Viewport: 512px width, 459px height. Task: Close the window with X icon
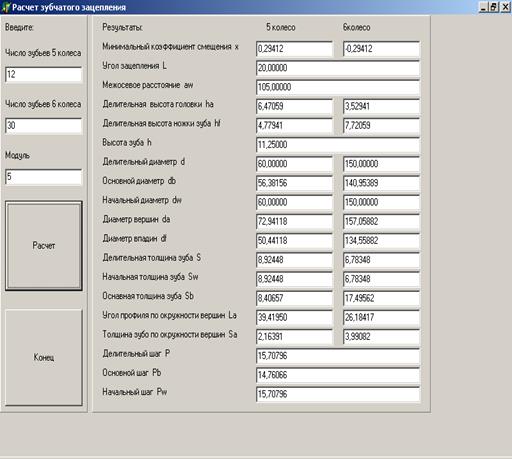(x=505, y=7)
